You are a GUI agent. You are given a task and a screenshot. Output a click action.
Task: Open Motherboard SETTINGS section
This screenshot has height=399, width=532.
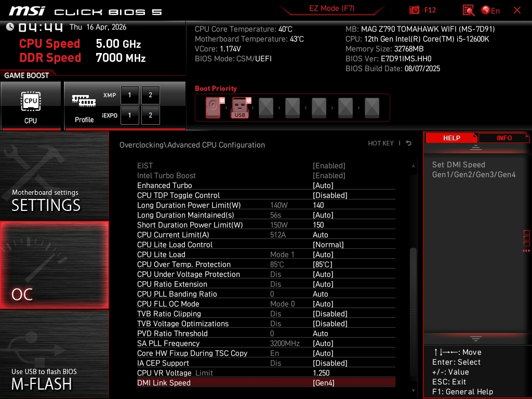pyautogui.click(x=54, y=176)
